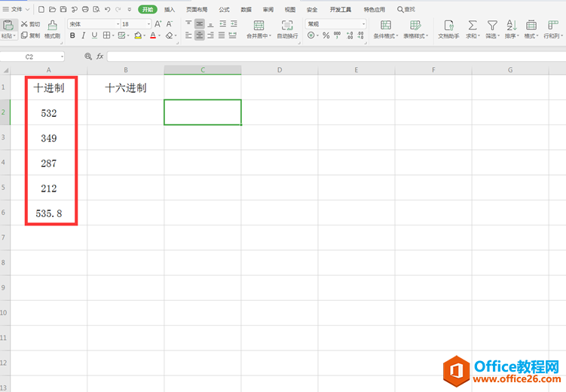
Task: Click the Sum (求和) sigma icon
Action: (x=473, y=26)
